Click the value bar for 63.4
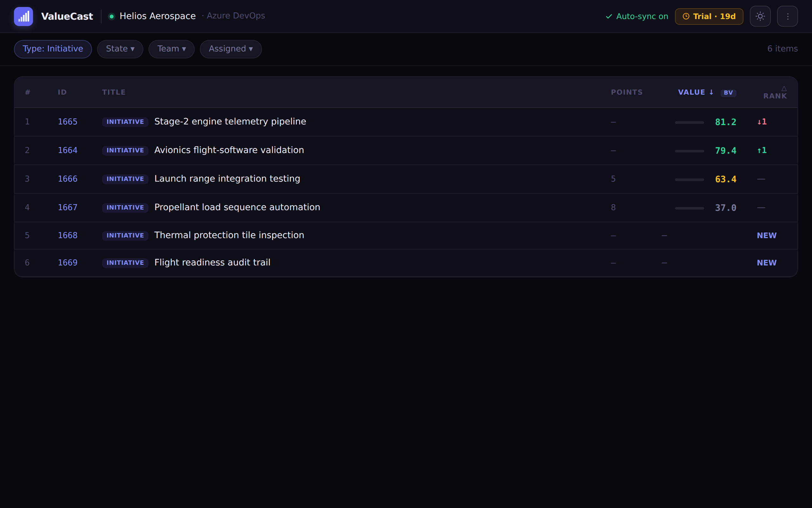 coord(689,180)
